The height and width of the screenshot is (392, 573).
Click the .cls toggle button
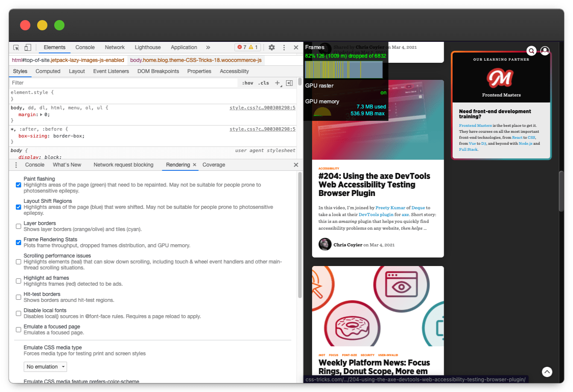[x=264, y=83]
